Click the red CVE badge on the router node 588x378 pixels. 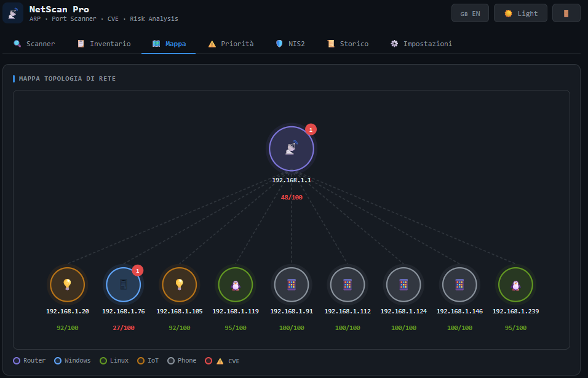coord(311,129)
